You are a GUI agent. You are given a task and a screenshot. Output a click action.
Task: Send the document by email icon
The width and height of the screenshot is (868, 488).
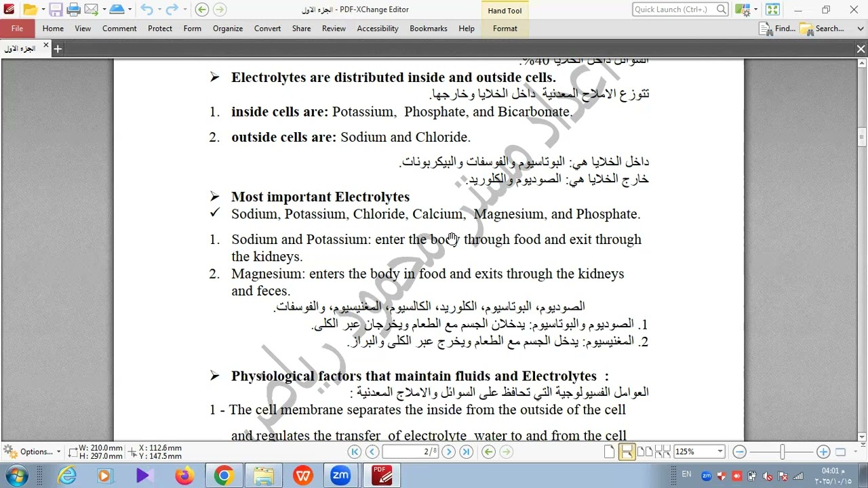point(90,9)
